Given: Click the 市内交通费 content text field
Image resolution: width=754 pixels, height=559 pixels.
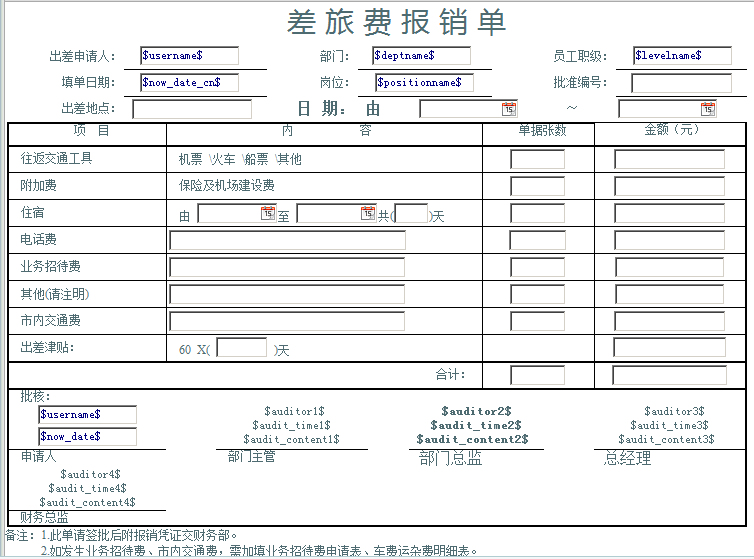Looking at the screenshot, I should 287,321.
